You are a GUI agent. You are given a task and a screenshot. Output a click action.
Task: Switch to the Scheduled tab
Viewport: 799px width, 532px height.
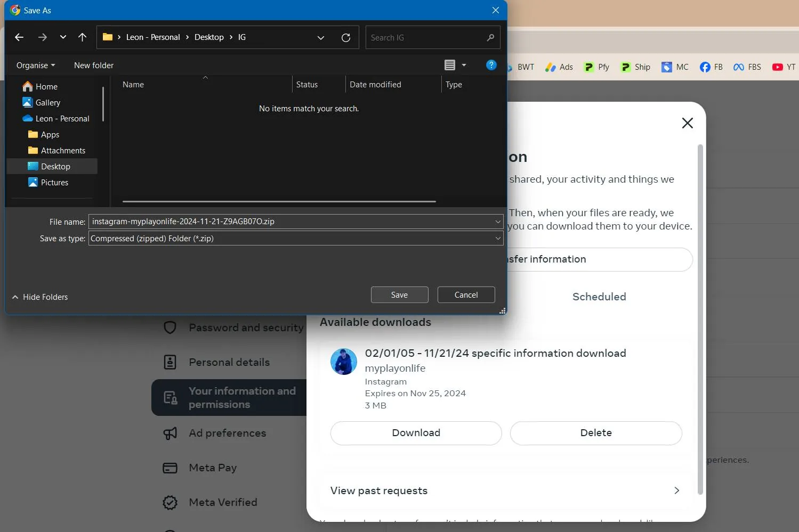(599, 297)
